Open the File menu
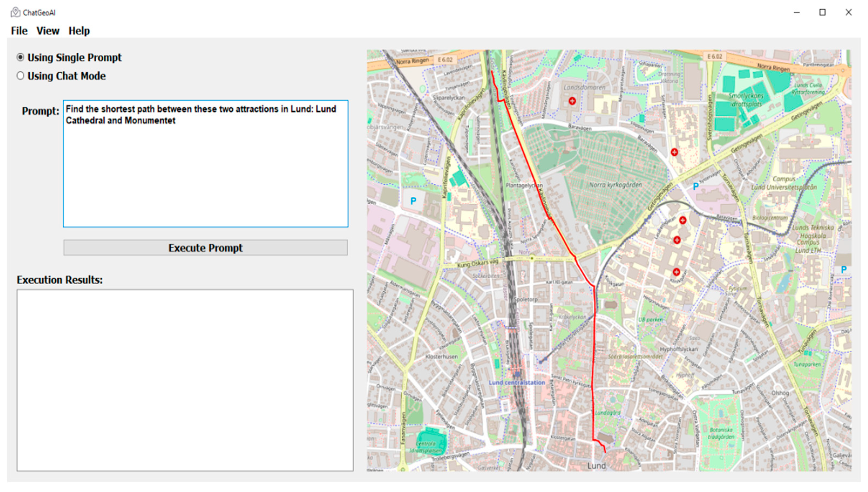Viewport: 868px width, 492px height. click(19, 31)
